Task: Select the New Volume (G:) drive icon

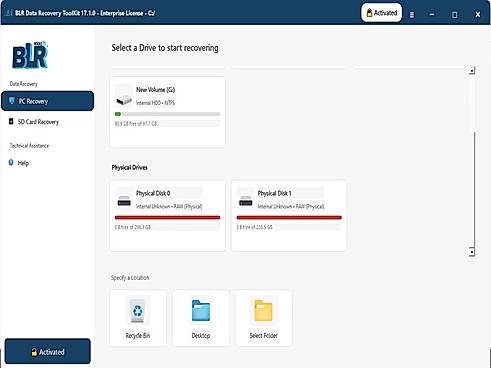Action: [124, 96]
